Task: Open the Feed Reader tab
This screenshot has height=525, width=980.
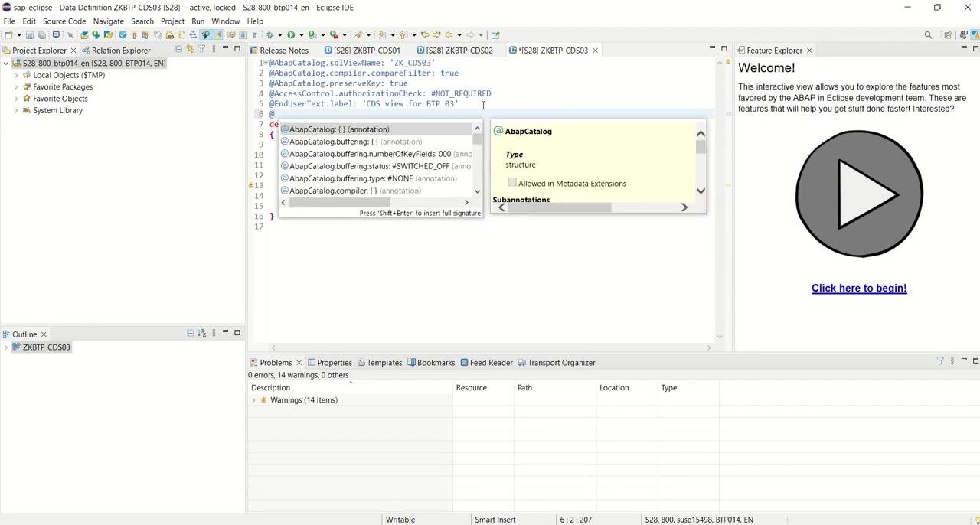Action: [486, 363]
